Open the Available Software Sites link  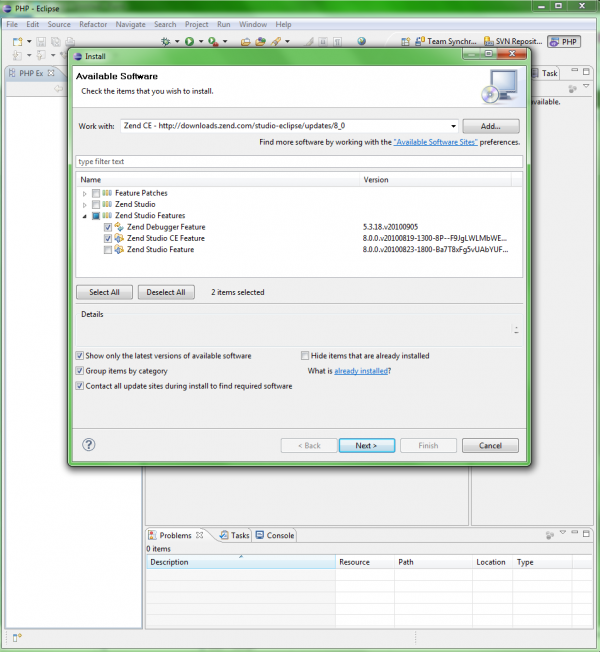pos(435,142)
